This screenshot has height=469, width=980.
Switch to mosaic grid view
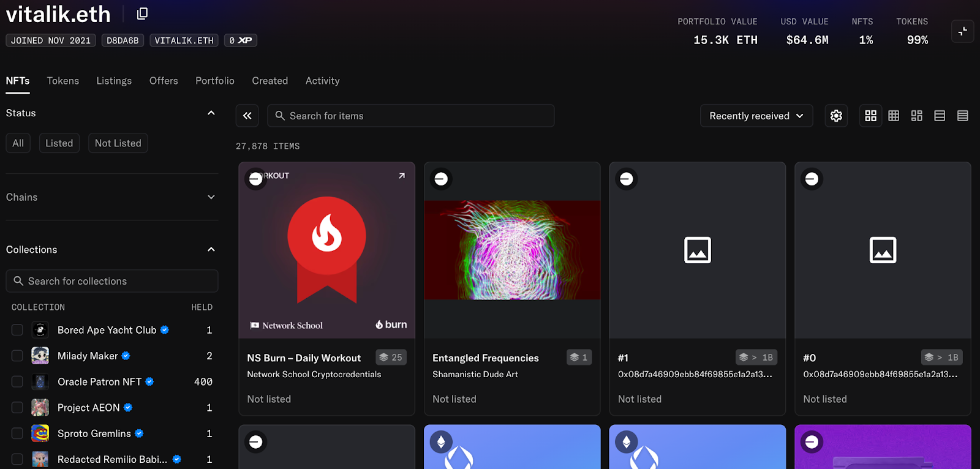click(917, 116)
